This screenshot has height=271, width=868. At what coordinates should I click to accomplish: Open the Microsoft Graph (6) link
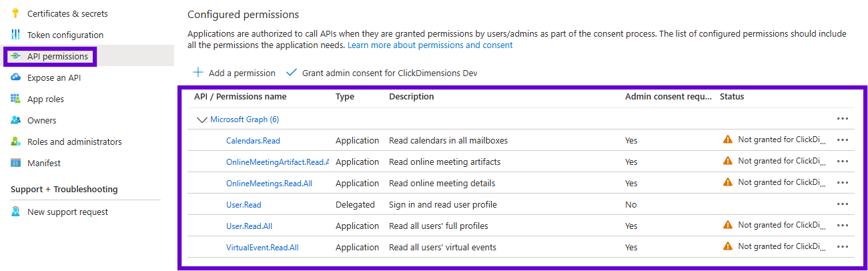tap(244, 119)
